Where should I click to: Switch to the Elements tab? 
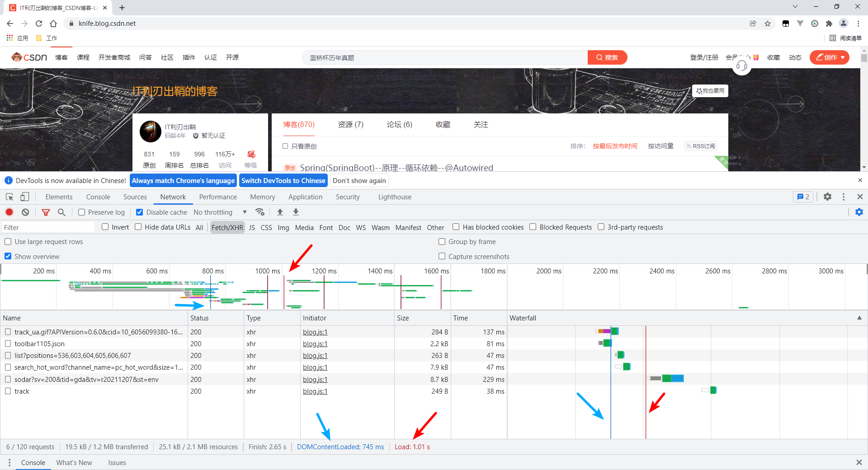pos(59,197)
